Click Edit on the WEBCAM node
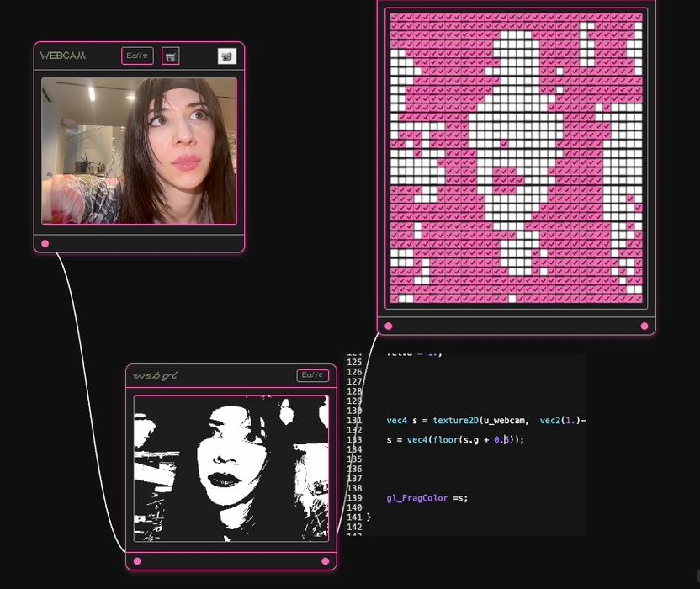 point(137,56)
